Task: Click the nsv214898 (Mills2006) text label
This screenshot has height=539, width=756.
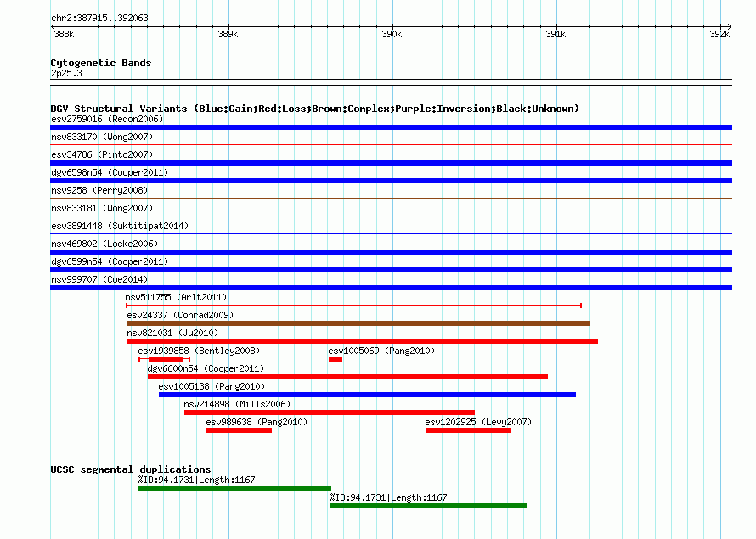Action: tap(237, 404)
